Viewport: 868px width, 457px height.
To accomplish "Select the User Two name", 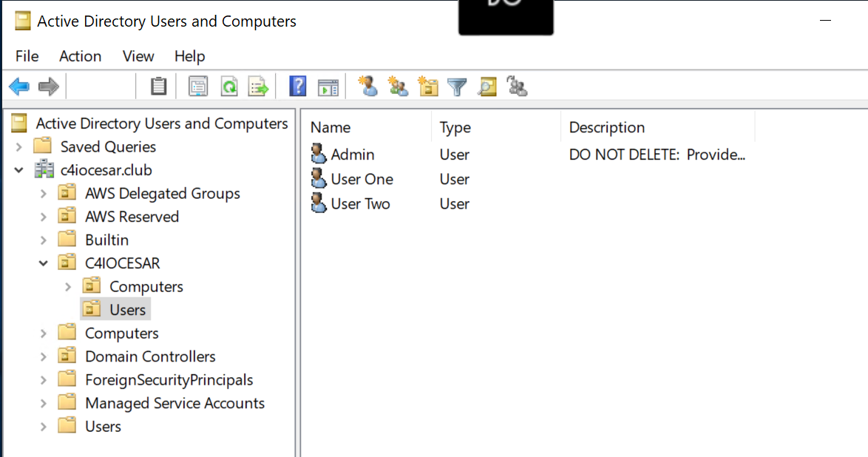I will (x=360, y=203).
